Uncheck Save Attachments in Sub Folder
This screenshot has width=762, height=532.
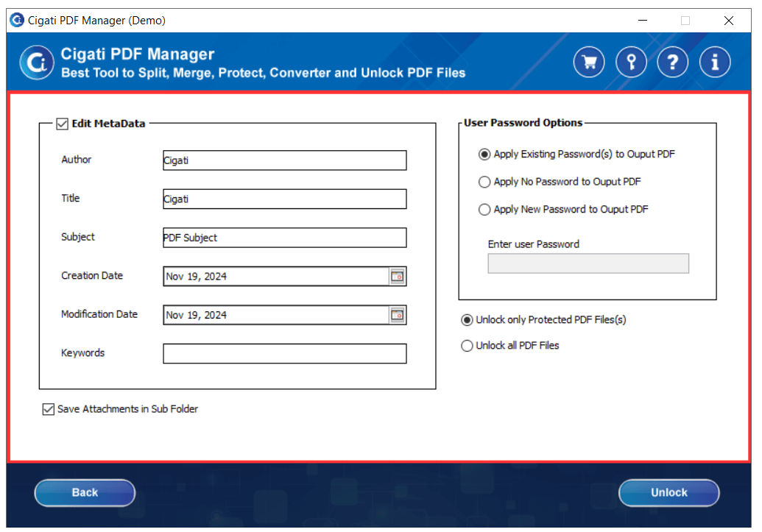pyautogui.click(x=48, y=410)
